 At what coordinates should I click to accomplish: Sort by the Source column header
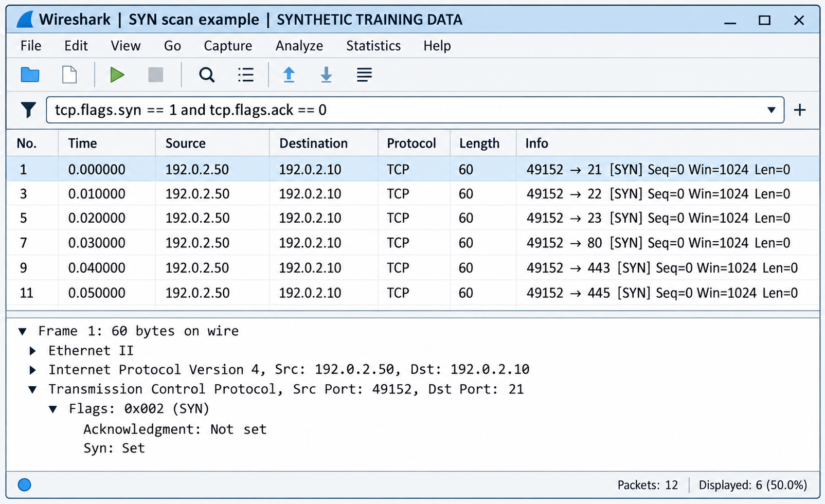click(x=212, y=143)
